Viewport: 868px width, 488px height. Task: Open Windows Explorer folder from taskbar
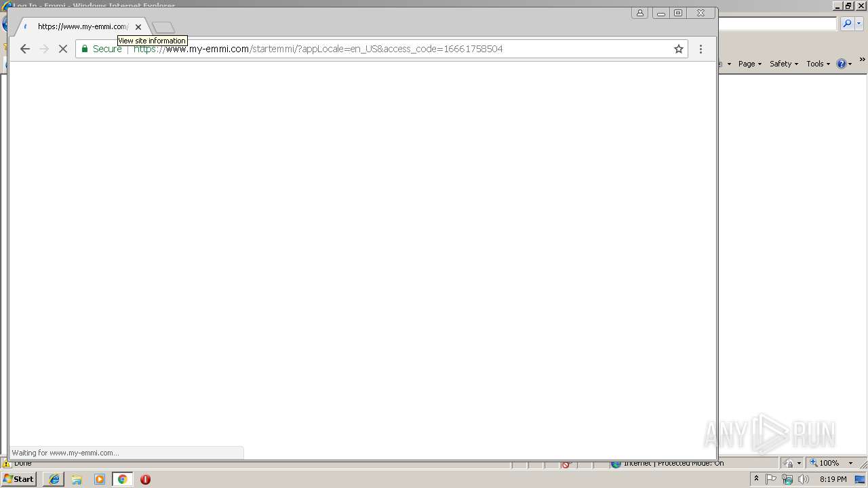pyautogui.click(x=77, y=479)
